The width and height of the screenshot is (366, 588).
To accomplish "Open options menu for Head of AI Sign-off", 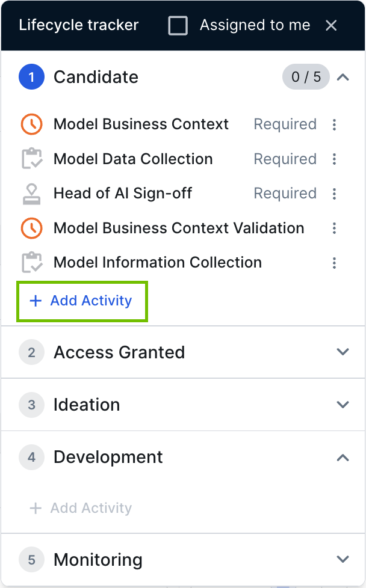I will pos(335,194).
